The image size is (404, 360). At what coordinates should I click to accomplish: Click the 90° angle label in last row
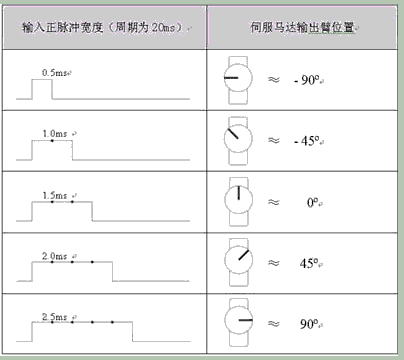[x=309, y=324]
